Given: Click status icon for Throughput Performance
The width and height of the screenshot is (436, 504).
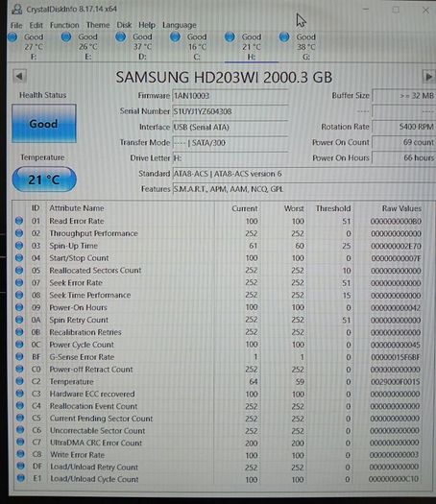Looking at the screenshot, I should click(19, 233).
